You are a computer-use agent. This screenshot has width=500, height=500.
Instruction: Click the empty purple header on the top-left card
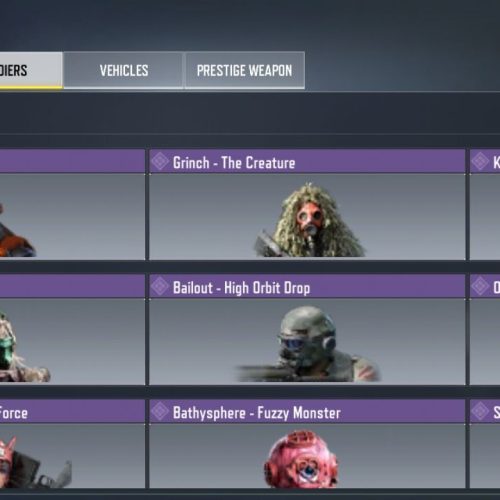tap(72, 162)
